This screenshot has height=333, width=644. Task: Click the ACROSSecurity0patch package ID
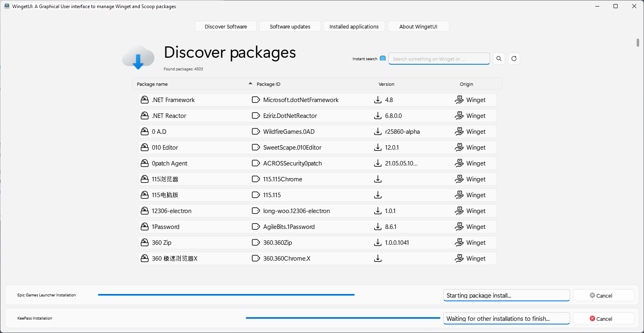point(293,163)
